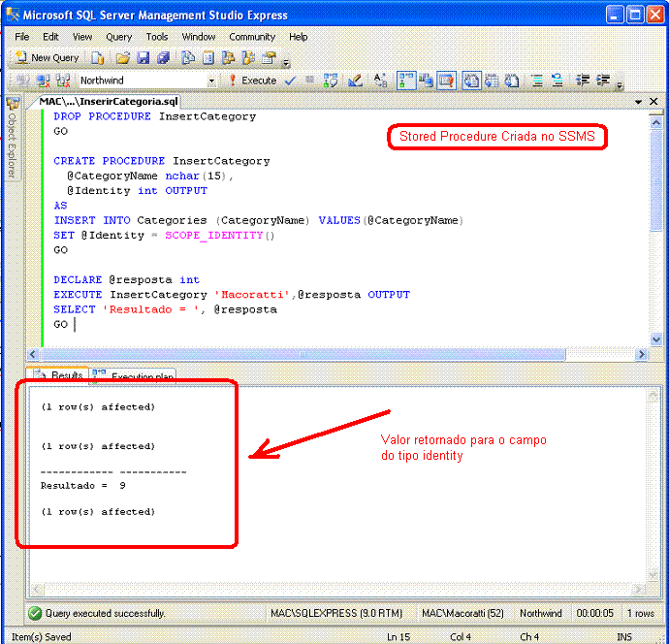This screenshot has height=644, width=669.
Task: Click the '00:00:05' elapsed time status
Action: (595, 613)
